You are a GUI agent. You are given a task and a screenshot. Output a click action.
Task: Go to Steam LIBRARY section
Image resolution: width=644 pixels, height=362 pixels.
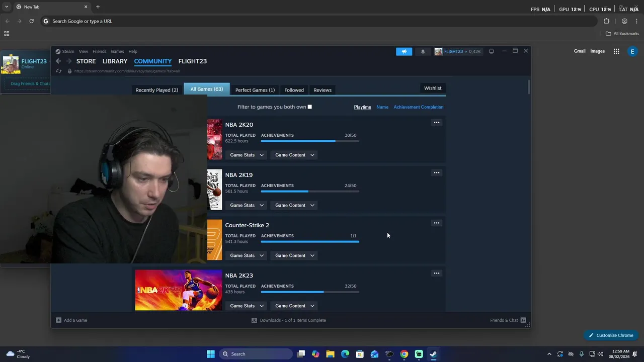(115, 61)
